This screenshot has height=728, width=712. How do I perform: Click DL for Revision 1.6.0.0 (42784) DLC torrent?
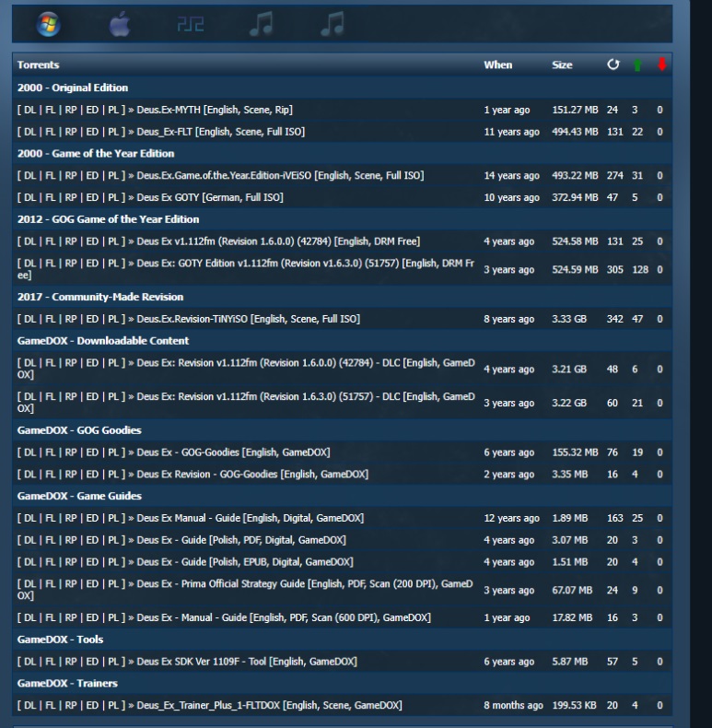[29, 363]
